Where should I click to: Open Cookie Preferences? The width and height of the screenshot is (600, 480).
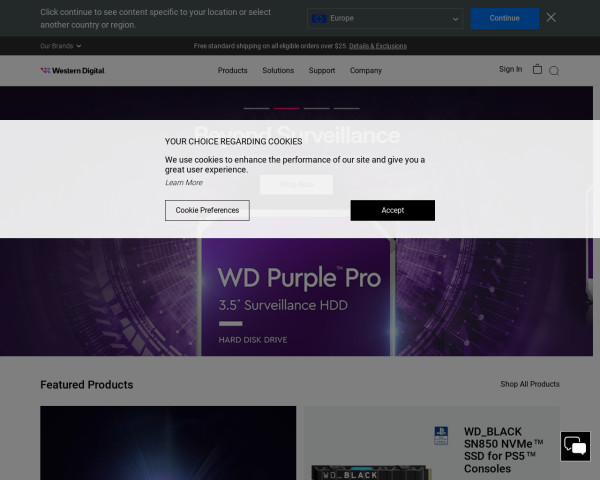(x=207, y=210)
